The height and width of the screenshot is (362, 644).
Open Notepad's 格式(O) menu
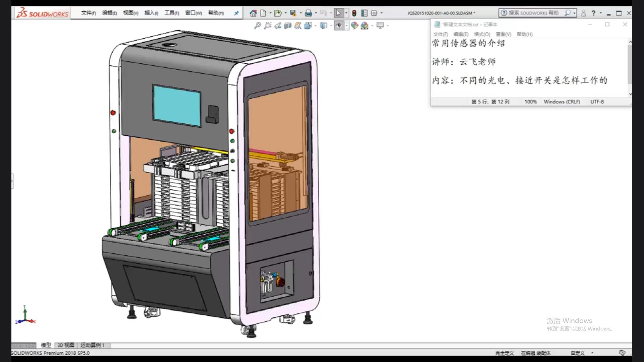tap(482, 34)
